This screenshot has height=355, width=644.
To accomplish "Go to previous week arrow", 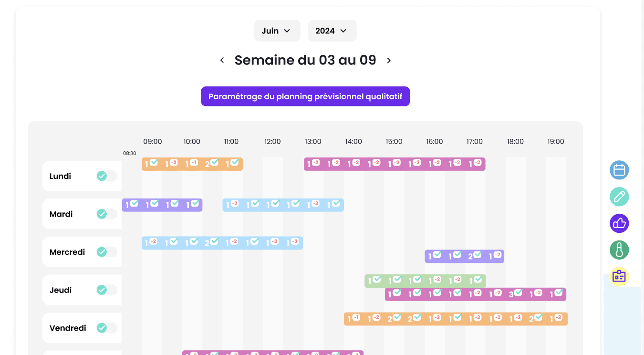I will tap(222, 60).
